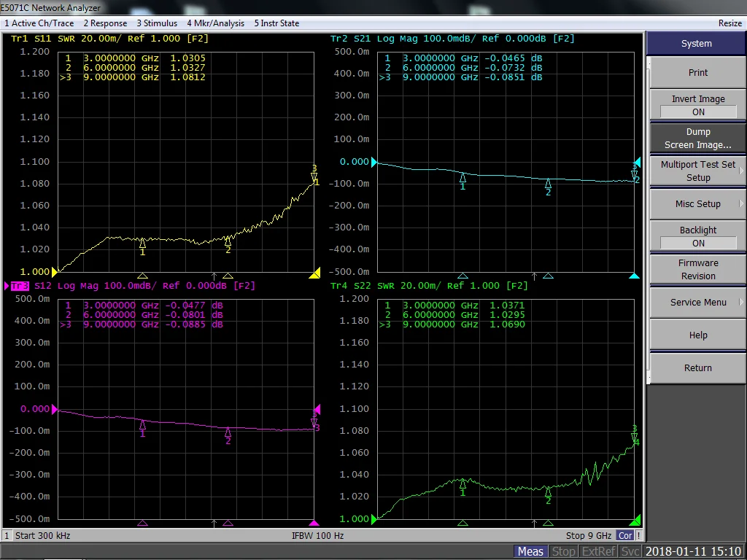Click the Stop 9 GHz stimulus value
This screenshot has height=560, width=747.
click(x=589, y=536)
